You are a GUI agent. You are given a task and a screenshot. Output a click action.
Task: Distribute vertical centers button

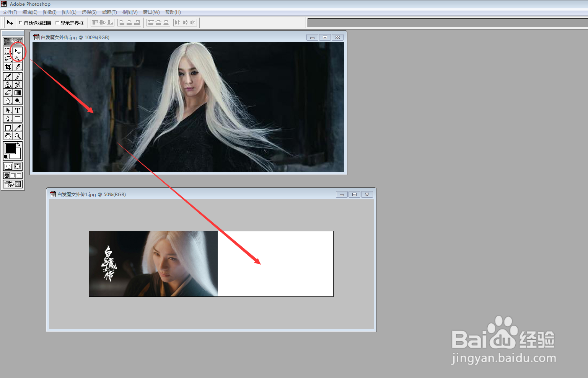coord(158,23)
